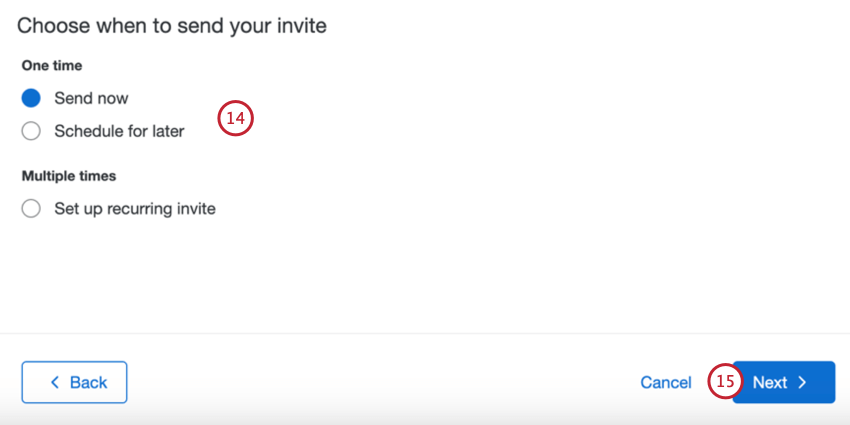Click the red circled 15 step marker
The image size is (850, 425).
click(x=725, y=381)
